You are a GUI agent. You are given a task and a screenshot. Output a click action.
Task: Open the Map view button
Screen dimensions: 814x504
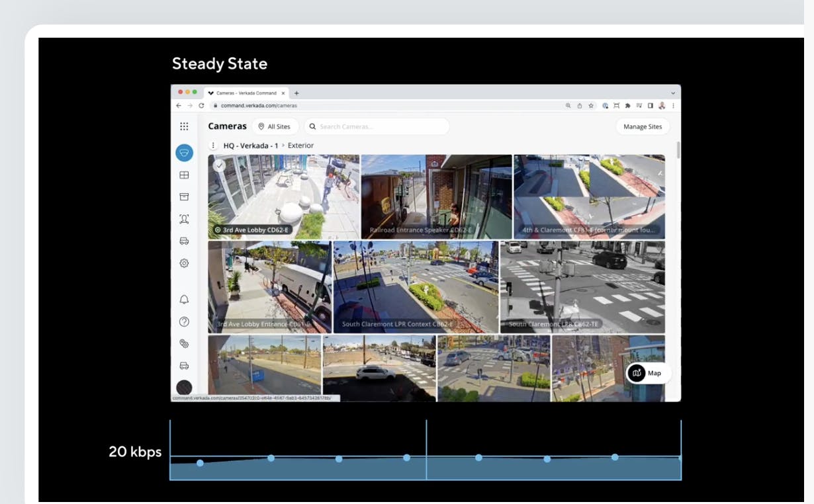click(x=649, y=373)
